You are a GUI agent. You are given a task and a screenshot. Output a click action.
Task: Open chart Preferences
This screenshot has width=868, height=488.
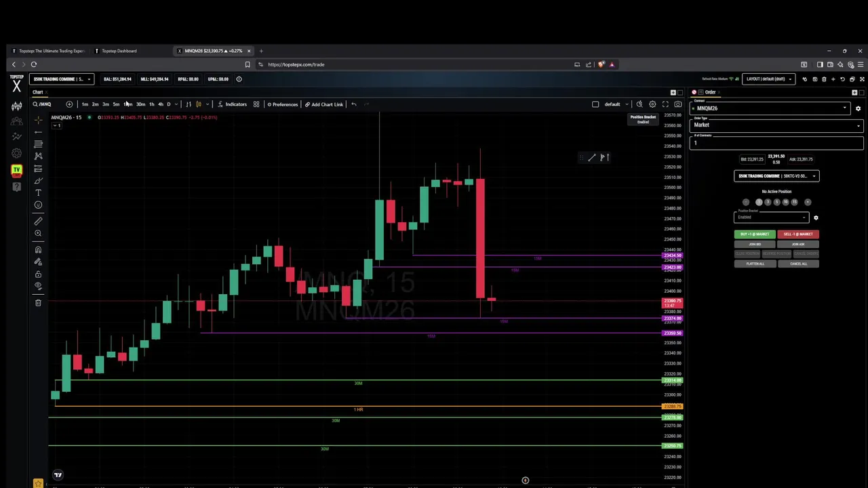(282, 104)
